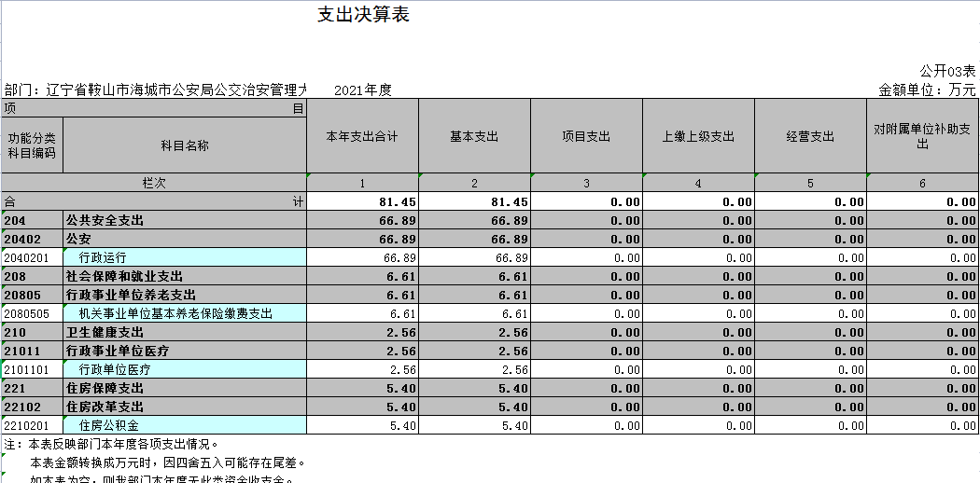Click the code cell 22102

pyautogui.click(x=32, y=407)
